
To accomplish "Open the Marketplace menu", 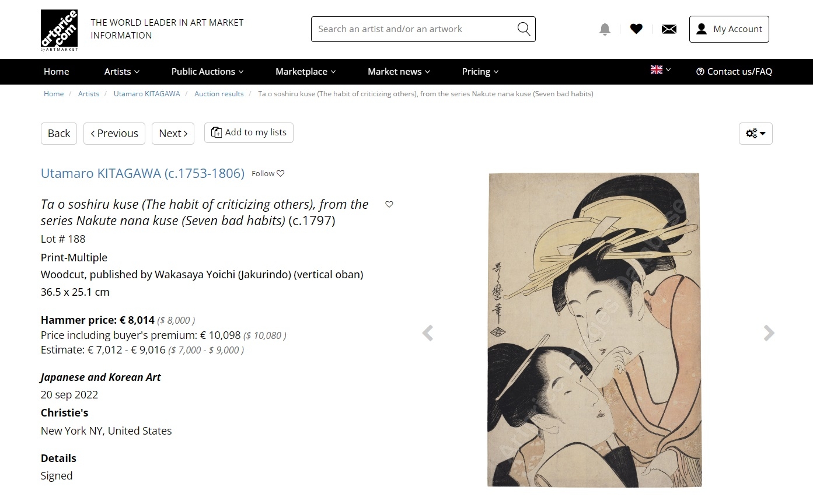I will tap(305, 71).
